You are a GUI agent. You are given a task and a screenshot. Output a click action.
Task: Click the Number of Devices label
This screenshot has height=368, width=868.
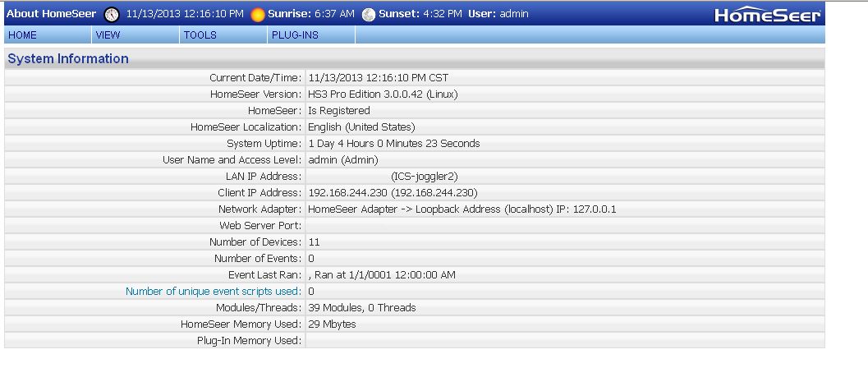[255, 241]
